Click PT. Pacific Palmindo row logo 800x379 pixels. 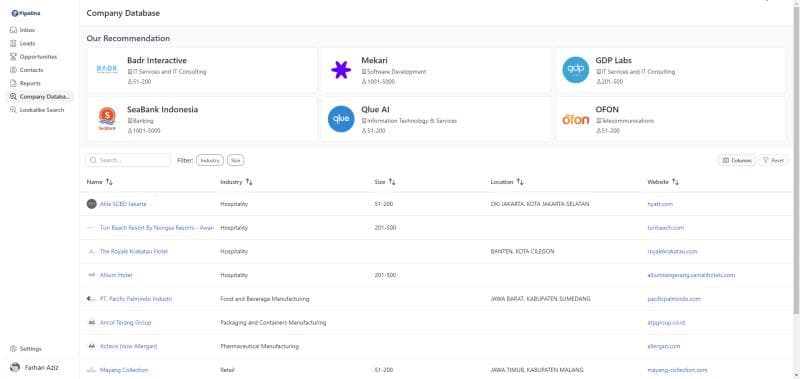click(x=91, y=299)
